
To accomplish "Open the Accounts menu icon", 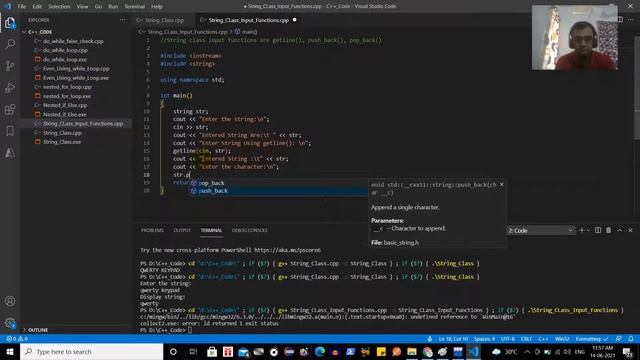I will click(10, 301).
